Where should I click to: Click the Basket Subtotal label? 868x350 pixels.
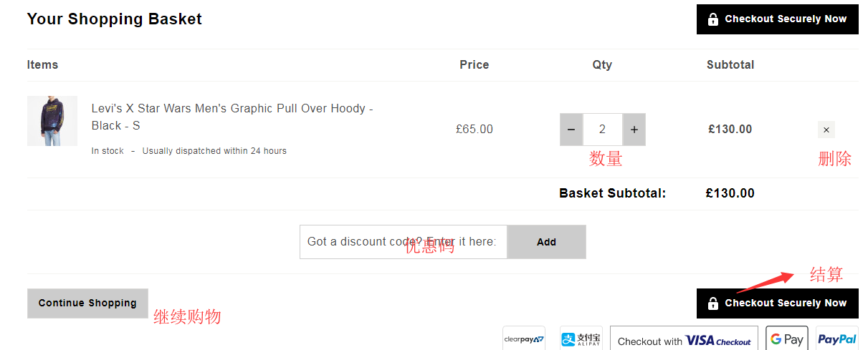click(612, 193)
